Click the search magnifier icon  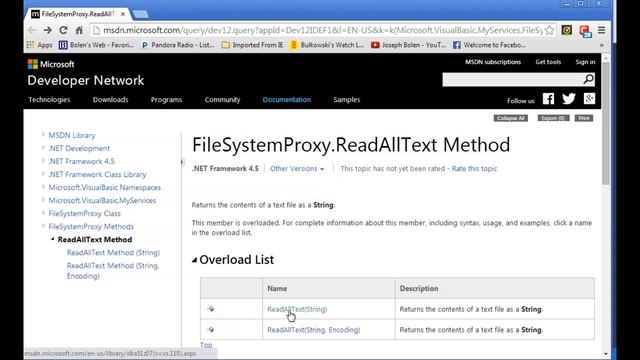pos(588,79)
